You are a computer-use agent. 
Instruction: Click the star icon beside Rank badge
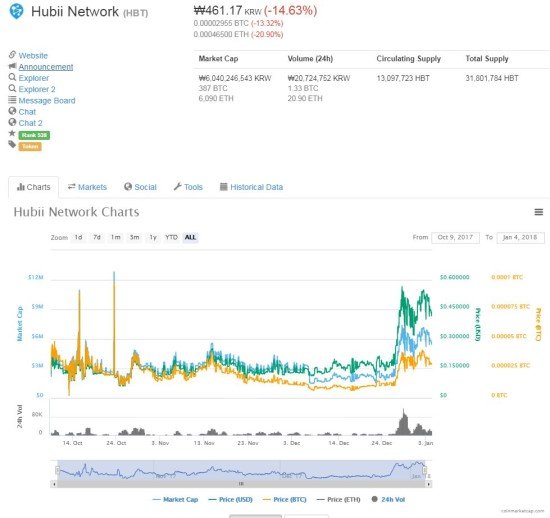[x=12, y=133]
